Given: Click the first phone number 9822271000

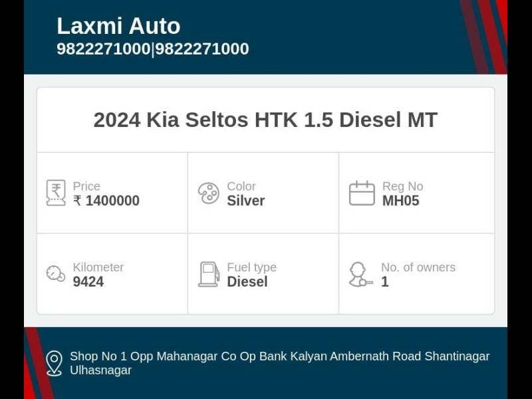Looking at the screenshot, I should (103, 49).
